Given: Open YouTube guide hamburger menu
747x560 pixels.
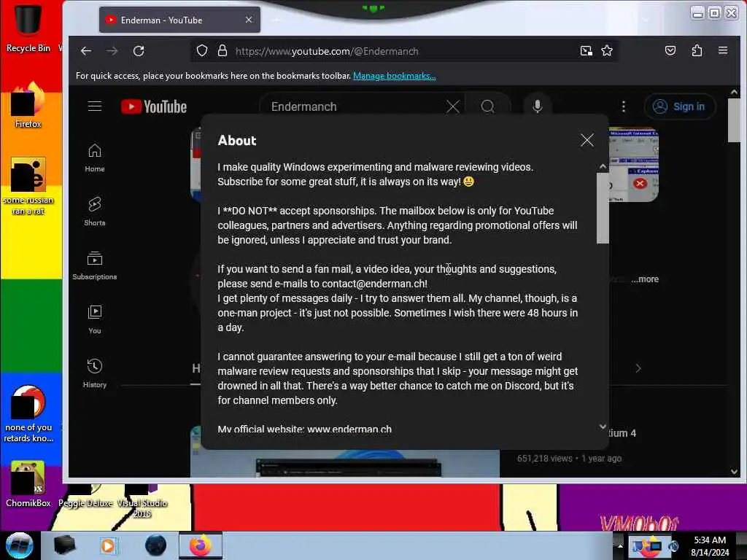Looking at the screenshot, I should [95, 106].
